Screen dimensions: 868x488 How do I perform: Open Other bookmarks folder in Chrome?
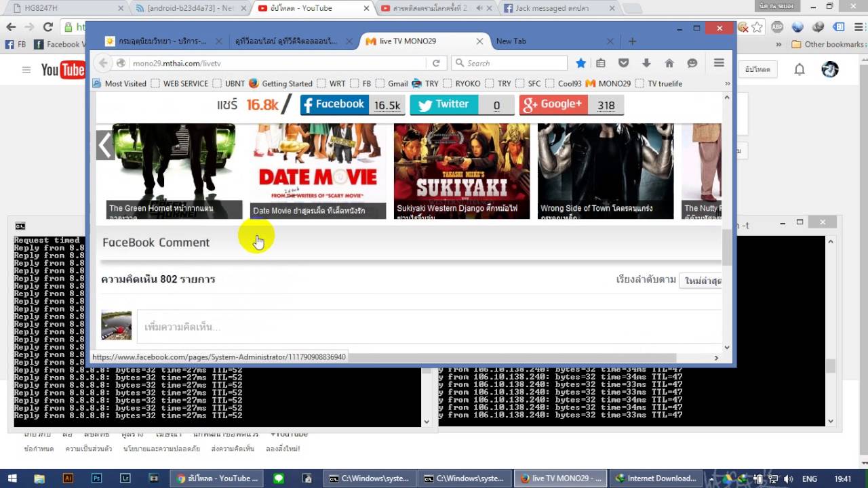[x=827, y=45]
